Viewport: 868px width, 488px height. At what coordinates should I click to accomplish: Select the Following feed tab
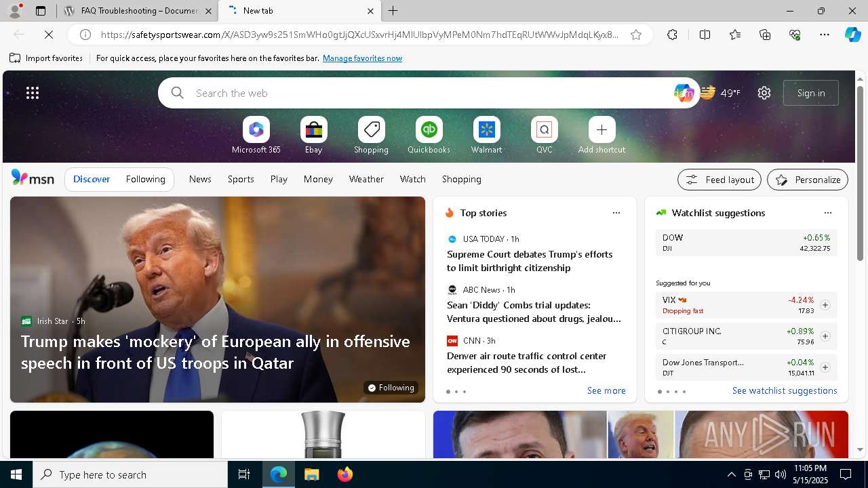[x=145, y=179]
